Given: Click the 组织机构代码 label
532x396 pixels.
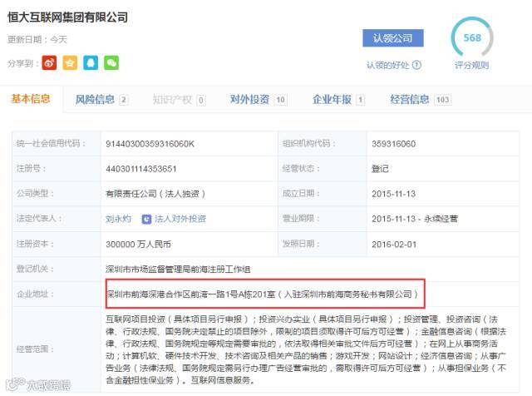Looking at the screenshot, I should click(x=309, y=144).
